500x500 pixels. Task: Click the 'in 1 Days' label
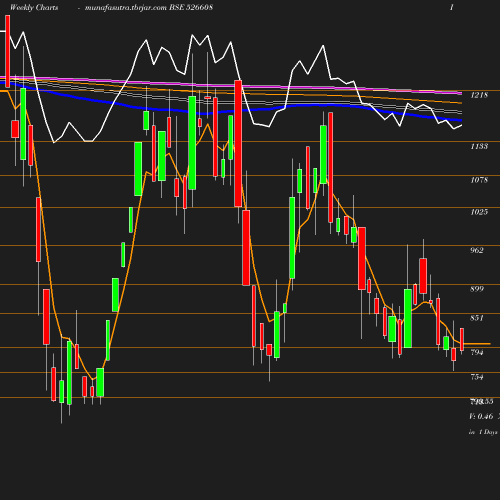pos(483,432)
